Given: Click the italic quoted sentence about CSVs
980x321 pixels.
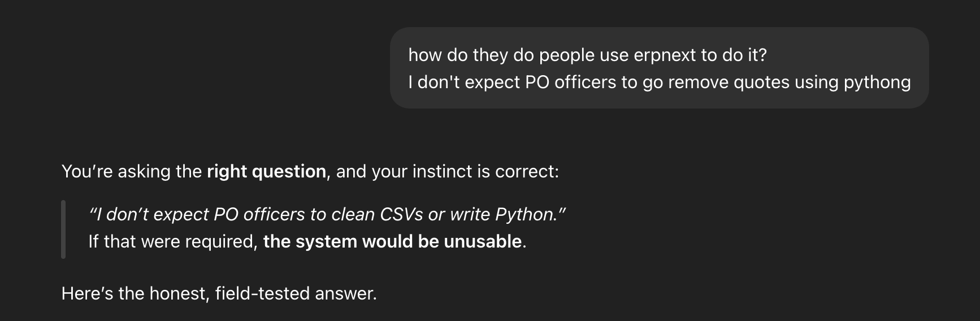Looking at the screenshot, I should coord(327,215).
